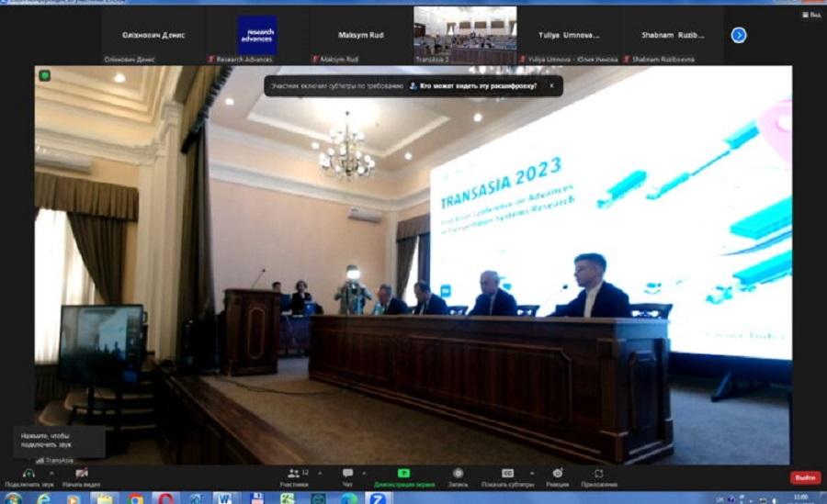Open Microsoft Edge from the taskbar
Screen dimensions: 827x504
pyautogui.click(x=348, y=498)
